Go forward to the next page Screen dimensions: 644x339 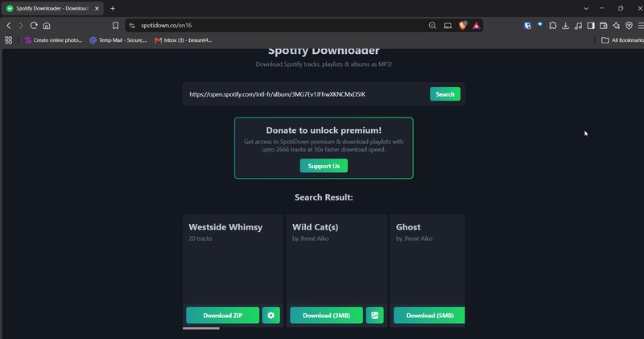[21, 26]
